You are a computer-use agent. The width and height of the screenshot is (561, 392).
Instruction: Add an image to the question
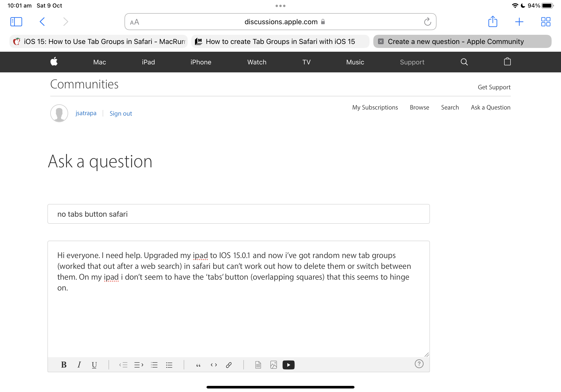273,365
